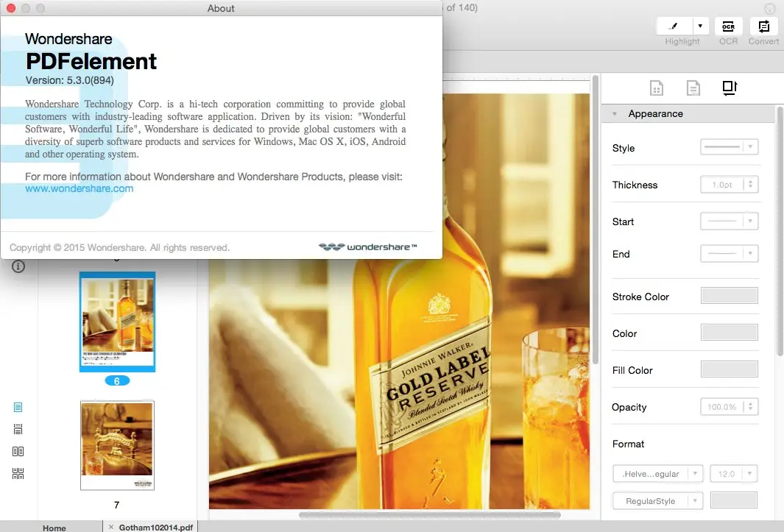The image size is (784, 532).
Task: Click the PDFelement heading in About
Action: tap(91, 62)
